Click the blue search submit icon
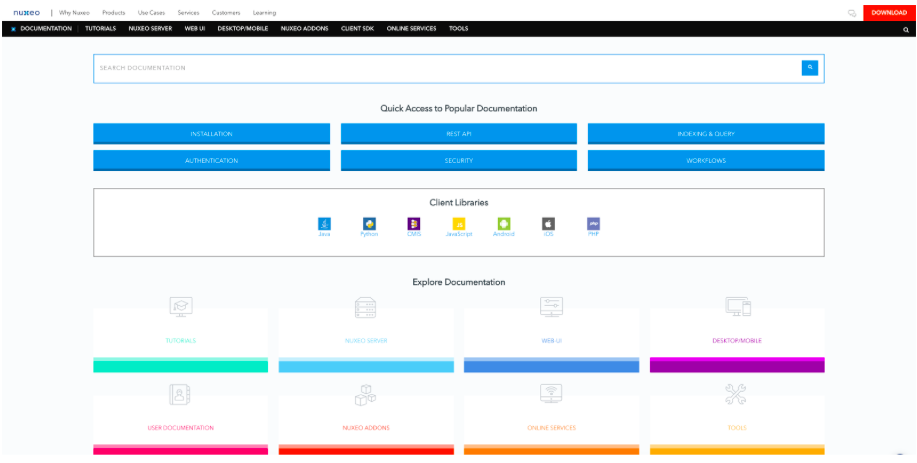Image resolution: width=917 pixels, height=463 pixels. click(810, 68)
